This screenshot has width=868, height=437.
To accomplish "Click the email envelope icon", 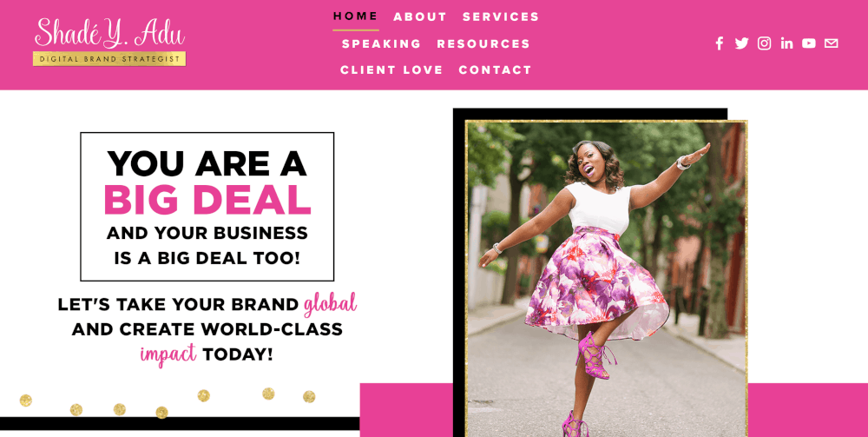I will [x=831, y=43].
